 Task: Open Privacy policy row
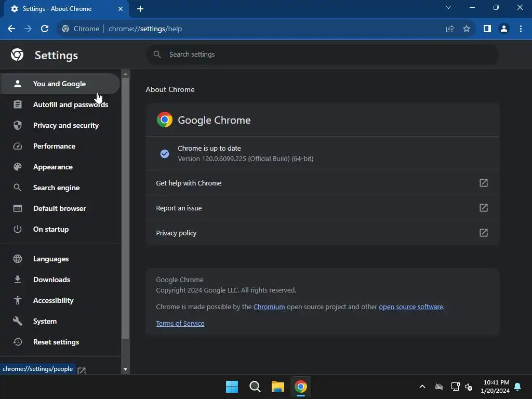pyautogui.click(x=322, y=233)
